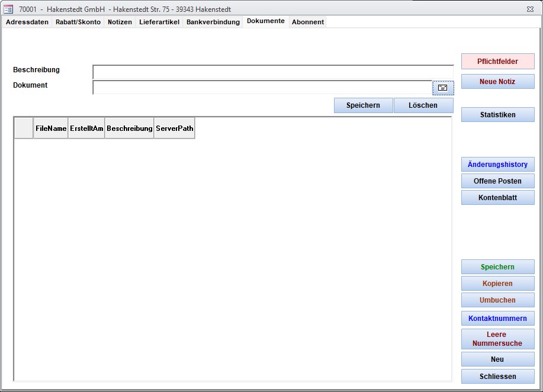Click the form icon in the title bar
Image resolution: width=543 pixels, height=392 pixels.
8,9
